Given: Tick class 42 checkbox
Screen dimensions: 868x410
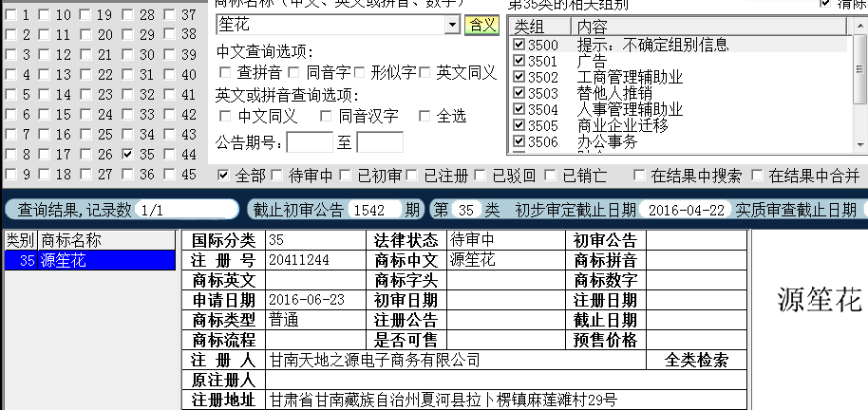Looking at the screenshot, I should point(169,115).
